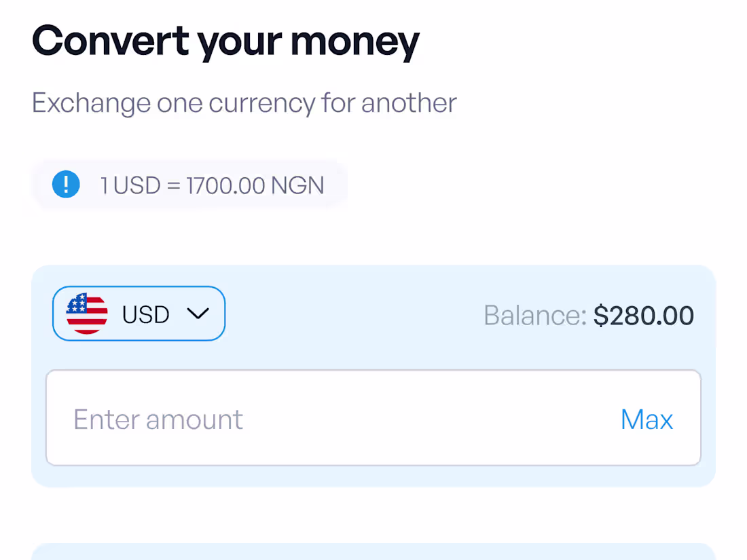Click the Enter amount input field

point(272,419)
